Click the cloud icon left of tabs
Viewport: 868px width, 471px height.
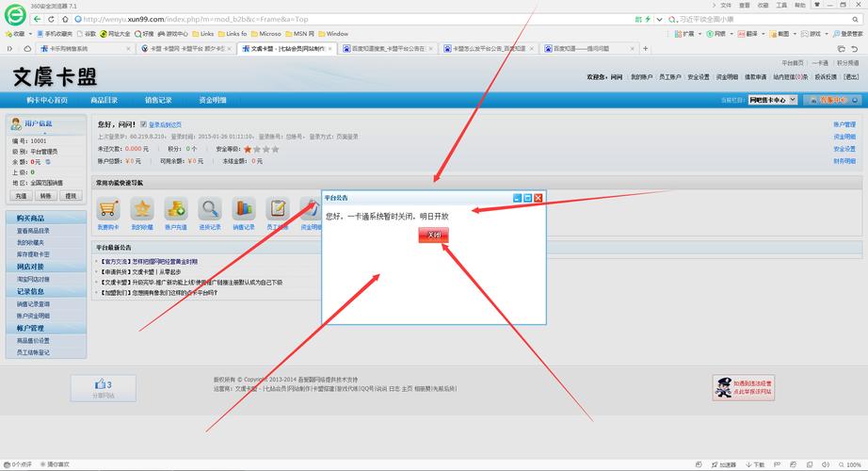[x=27, y=49]
